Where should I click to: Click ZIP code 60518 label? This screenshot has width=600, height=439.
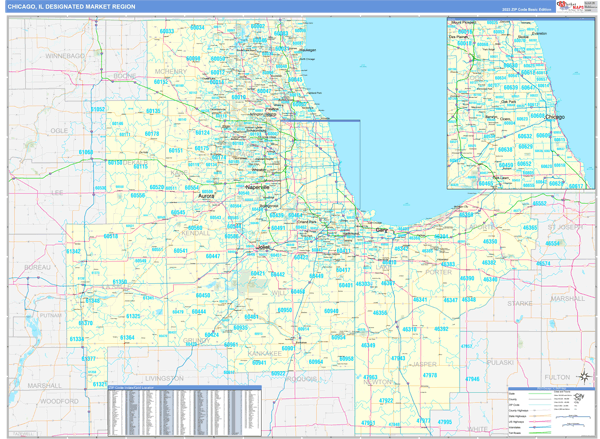pyautogui.click(x=111, y=236)
